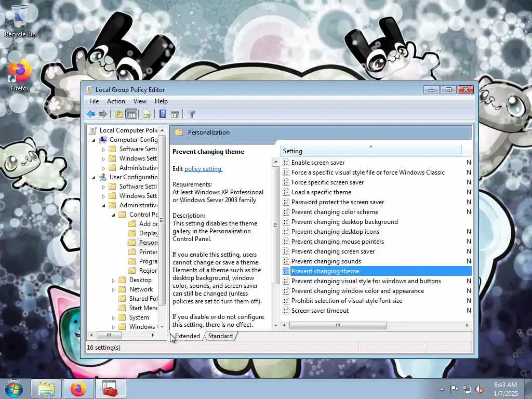This screenshot has height=399, width=532.
Task: Toggle the Show/Hide Action Pane icon
Action: (x=175, y=114)
